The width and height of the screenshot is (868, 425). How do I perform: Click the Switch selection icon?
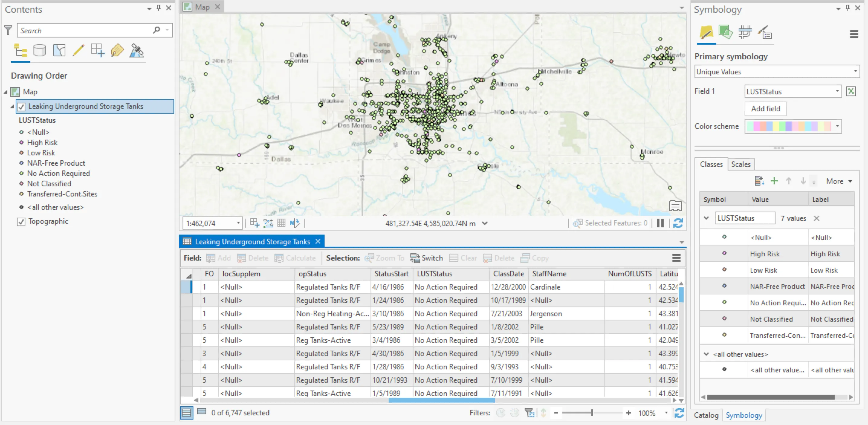point(426,258)
